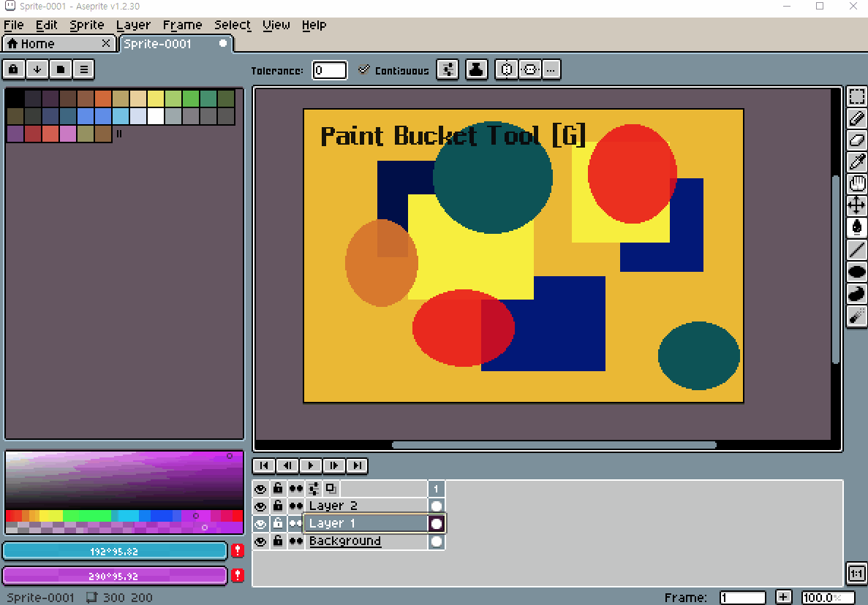Toggle continuous mode dots for Layer 2

point(295,506)
